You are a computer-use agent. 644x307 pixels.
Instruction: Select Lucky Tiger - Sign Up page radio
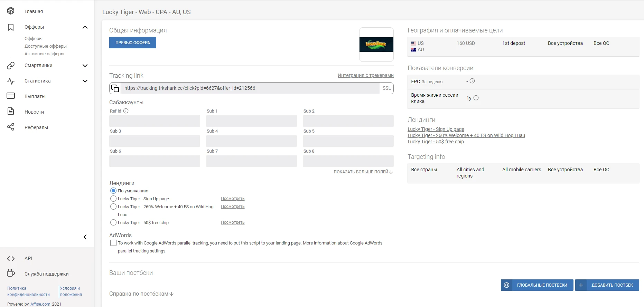click(x=113, y=199)
